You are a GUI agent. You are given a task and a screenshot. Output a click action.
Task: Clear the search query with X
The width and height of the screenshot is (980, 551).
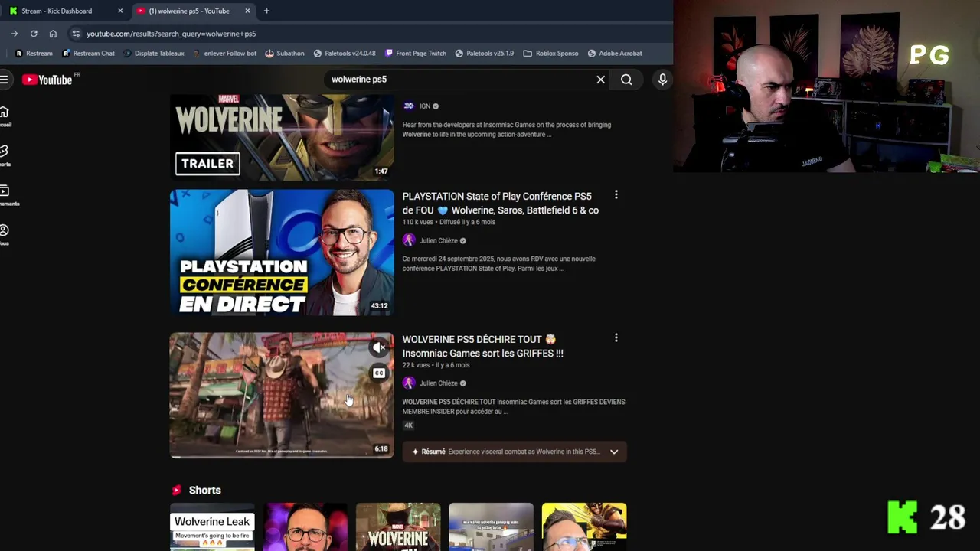point(601,80)
